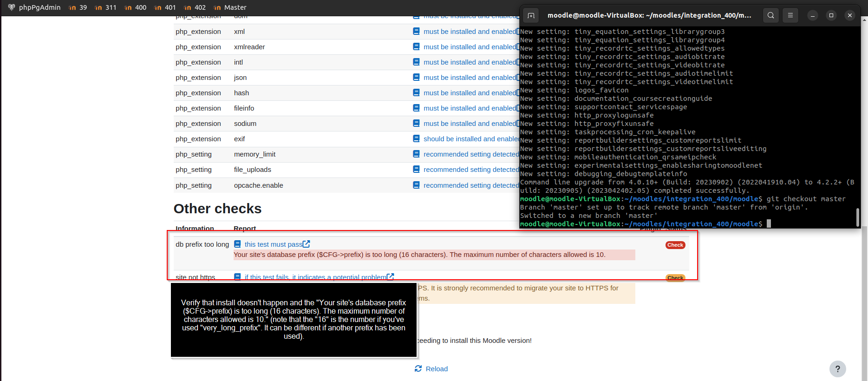Click terminal line 'Switched to a new branch'
This screenshot has height=381, width=868.
pyautogui.click(x=589, y=216)
